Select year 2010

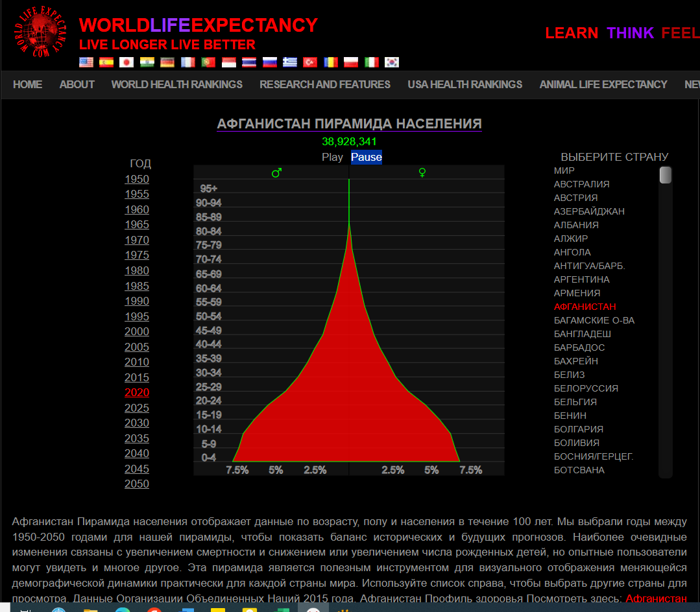tap(137, 362)
